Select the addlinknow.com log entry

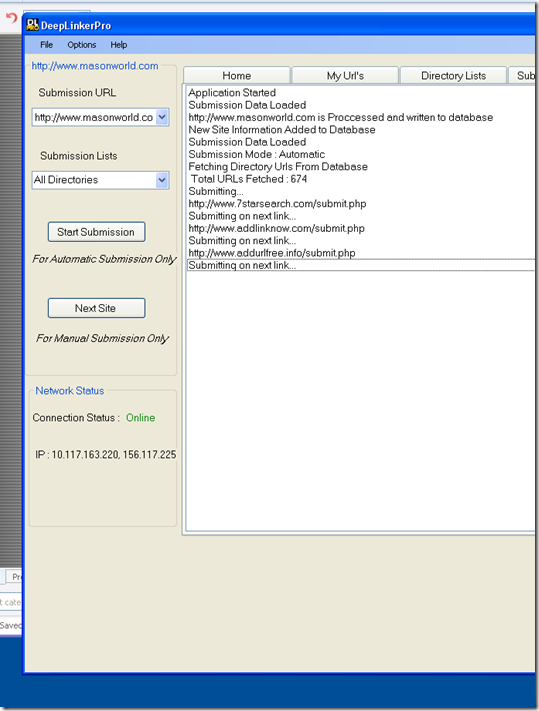click(277, 229)
